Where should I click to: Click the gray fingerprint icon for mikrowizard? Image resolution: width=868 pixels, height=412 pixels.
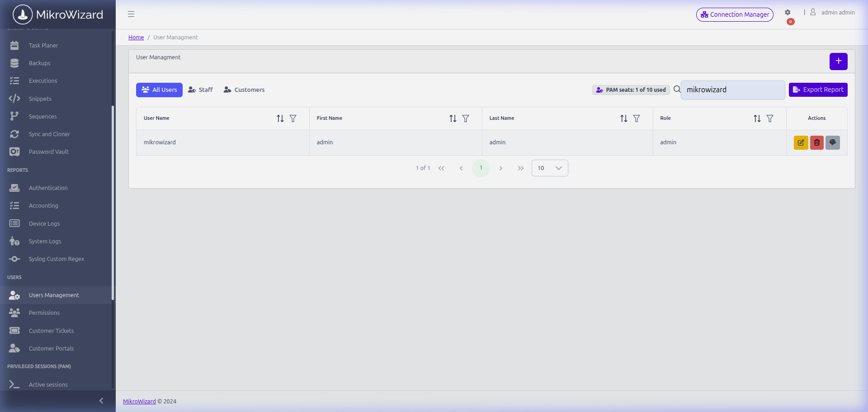tap(832, 142)
